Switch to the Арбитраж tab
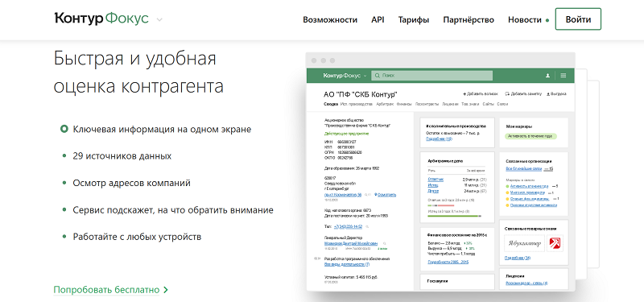The height and width of the screenshot is (302, 644). click(x=385, y=105)
